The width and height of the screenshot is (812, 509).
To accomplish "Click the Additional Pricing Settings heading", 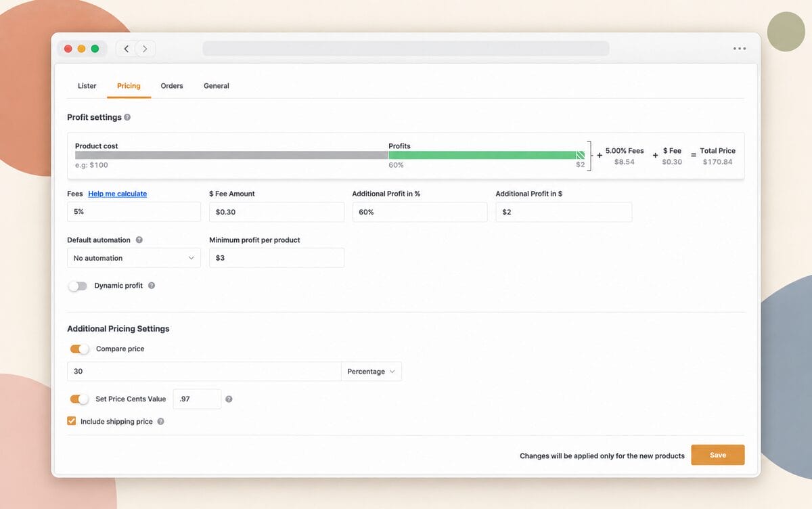I will pyautogui.click(x=118, y=329).
